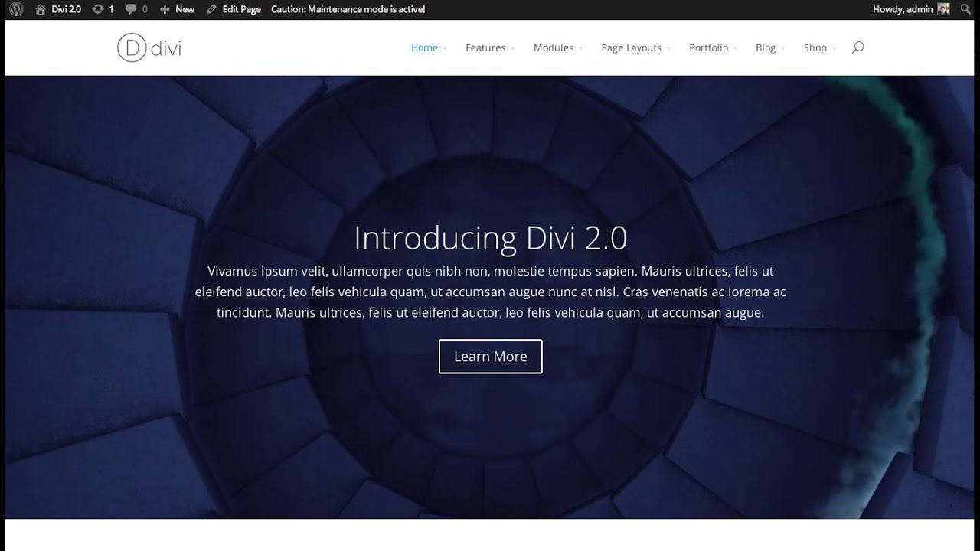Expand the Page Layouts dropdown arrow
This screenshot has width=980, height=551.
click(669, 48)
